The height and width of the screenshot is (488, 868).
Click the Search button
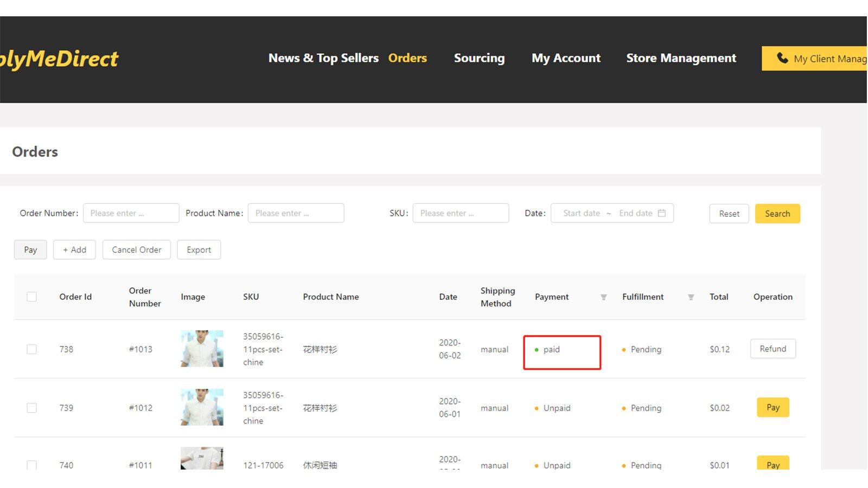(777, 213)
